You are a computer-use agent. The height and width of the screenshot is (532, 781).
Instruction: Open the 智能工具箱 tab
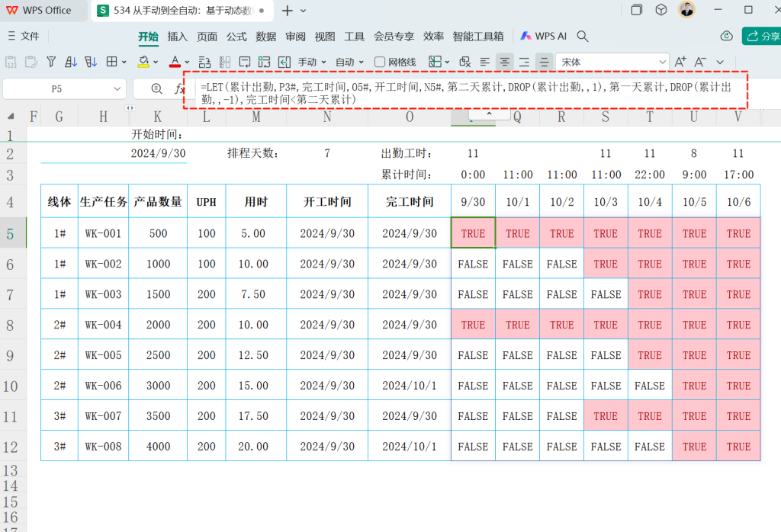click(478, 37)
